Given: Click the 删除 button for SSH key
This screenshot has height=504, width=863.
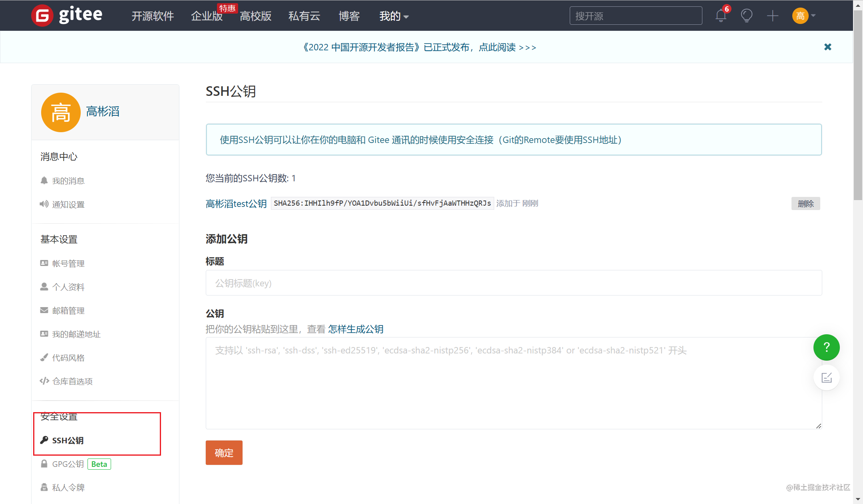Looking at the screenshot, I should coord(805,204).
